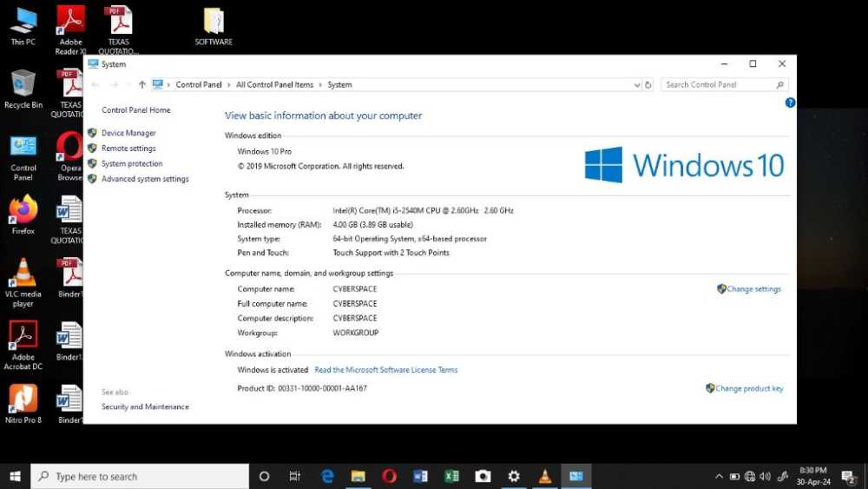Select SOFTWARE folder on desktop
868x489 pixels.
[214, 27]
